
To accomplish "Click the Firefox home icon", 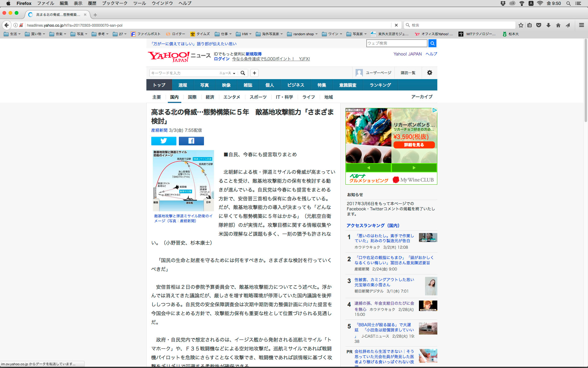I will point(558,25).
